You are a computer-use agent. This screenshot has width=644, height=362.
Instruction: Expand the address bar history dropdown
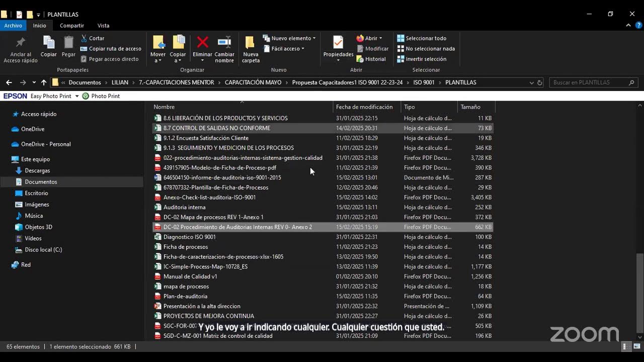pyautogui.click(x=531, y=82)
